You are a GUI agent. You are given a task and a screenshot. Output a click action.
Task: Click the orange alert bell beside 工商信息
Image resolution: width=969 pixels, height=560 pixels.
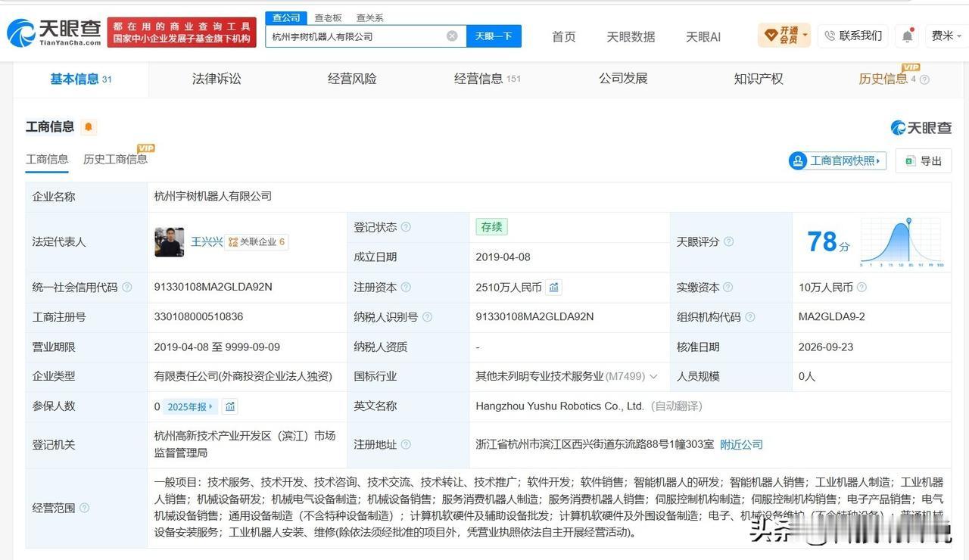pos(89,127)
